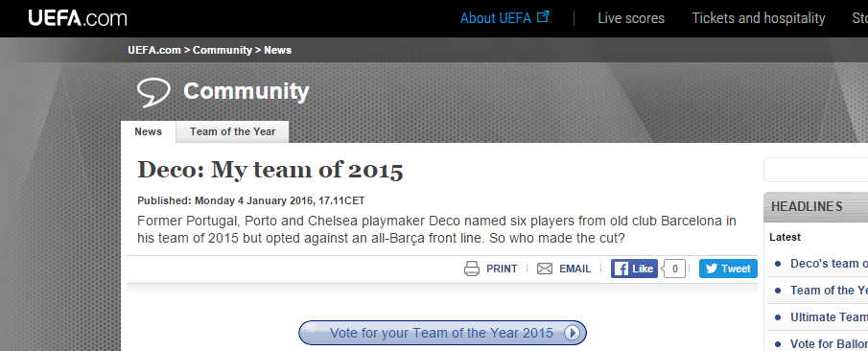The width and height of the screenshot is (868, 351).
Task: Open Live scores in top navigation
Action: pos(631,18)
